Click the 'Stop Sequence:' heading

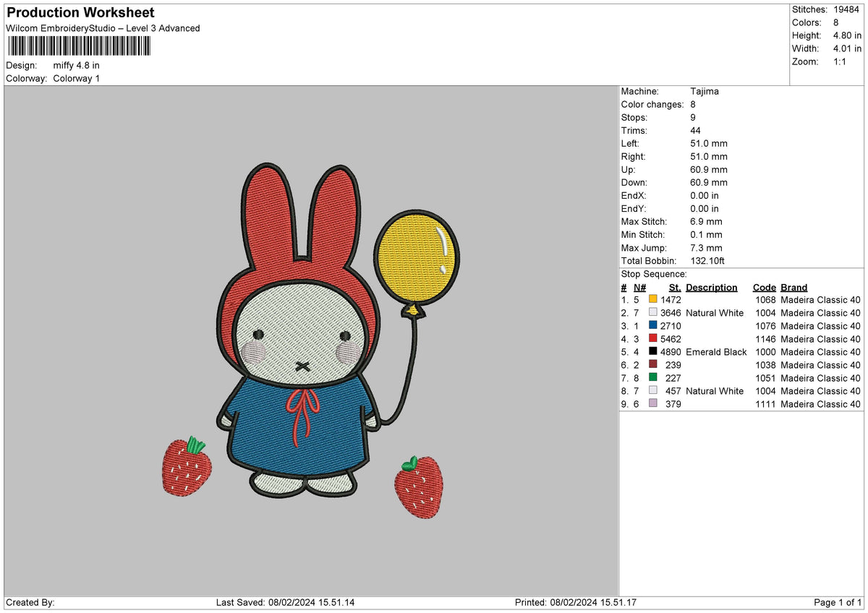(x=654, y=275)
